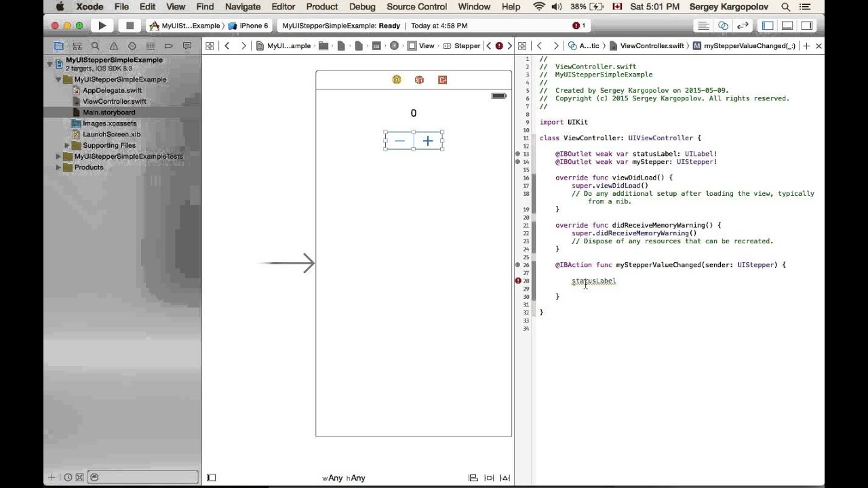868x488 pixels.
Task: Open the Product menu
Action: tap(322, 7)
